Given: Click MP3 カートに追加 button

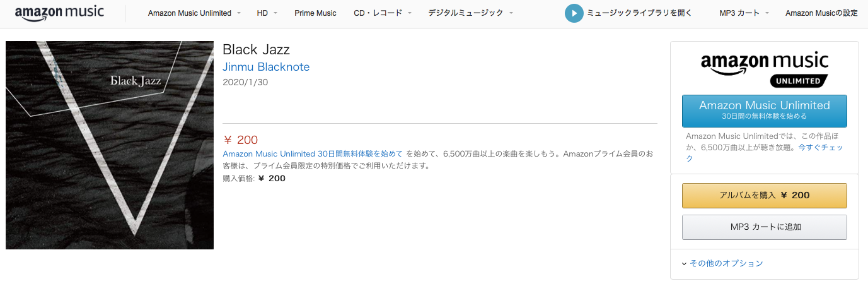Looking at the screenshot, I should (x=765, y=227).
